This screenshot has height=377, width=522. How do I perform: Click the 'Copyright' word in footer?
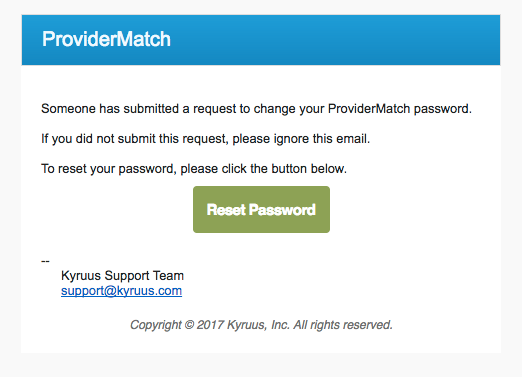156,325
